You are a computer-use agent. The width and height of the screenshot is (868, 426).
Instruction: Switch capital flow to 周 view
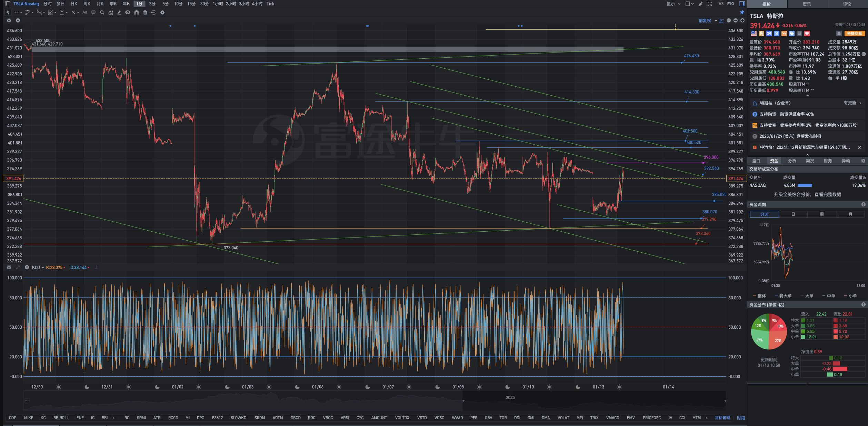(822, 214)
